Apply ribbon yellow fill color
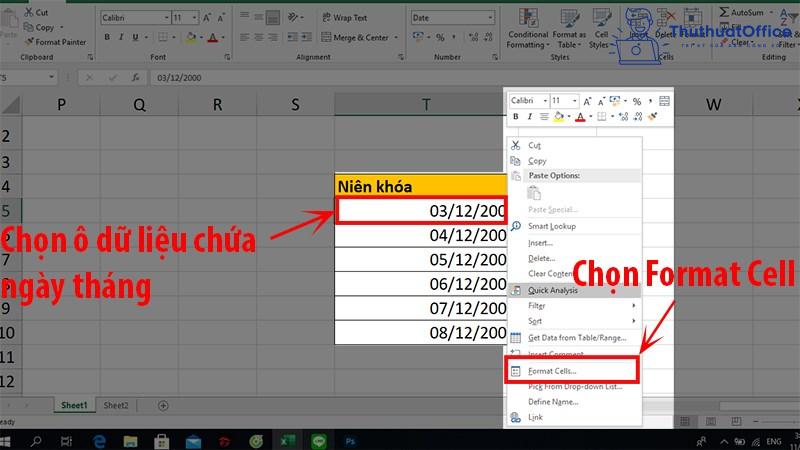The width and height of the screenshot is (800, 450). pyautogui.click(x=191, y=37)
